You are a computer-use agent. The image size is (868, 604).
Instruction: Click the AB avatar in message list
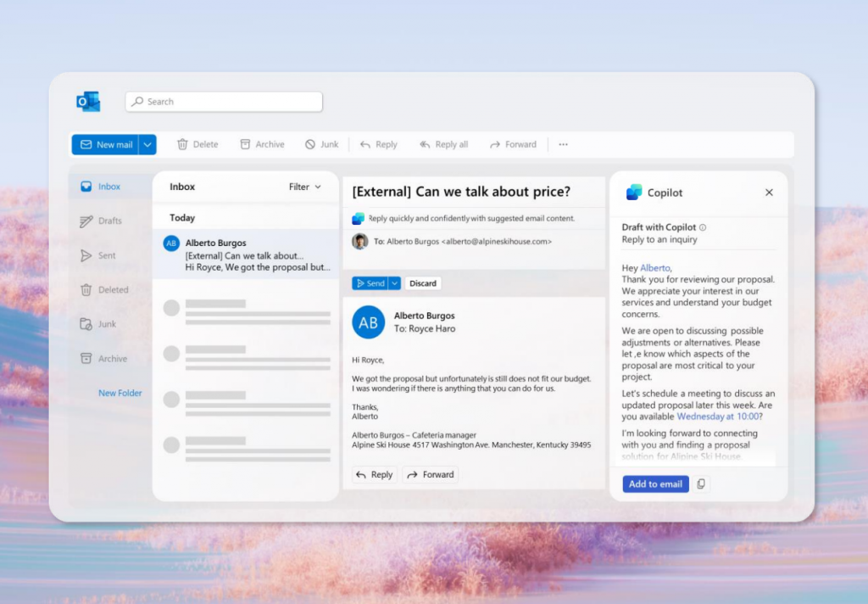(171, 243)
